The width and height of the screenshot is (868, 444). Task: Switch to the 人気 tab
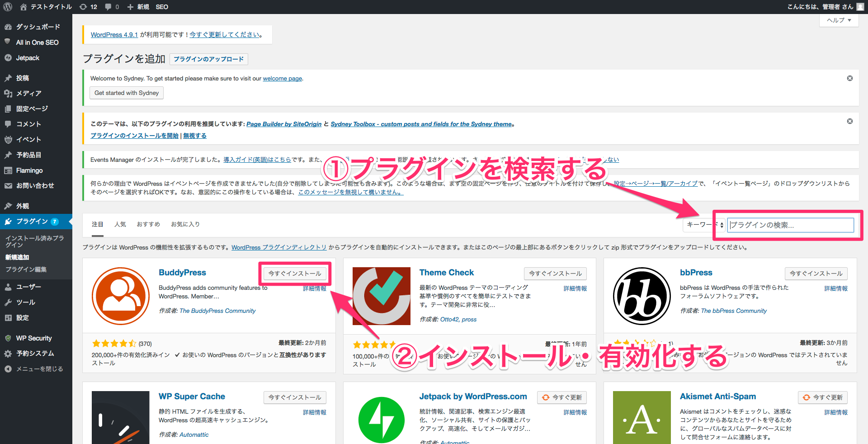click(x=120, y=224)
